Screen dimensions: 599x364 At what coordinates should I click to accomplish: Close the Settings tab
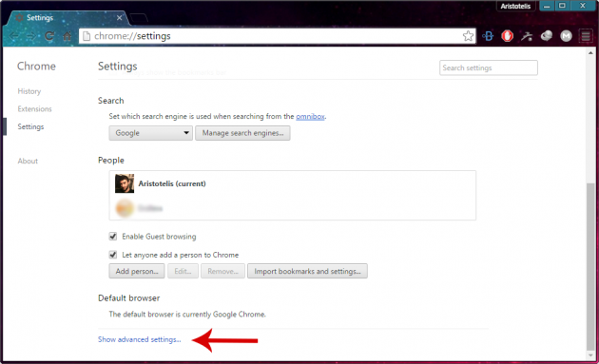[x=120, y=18]
